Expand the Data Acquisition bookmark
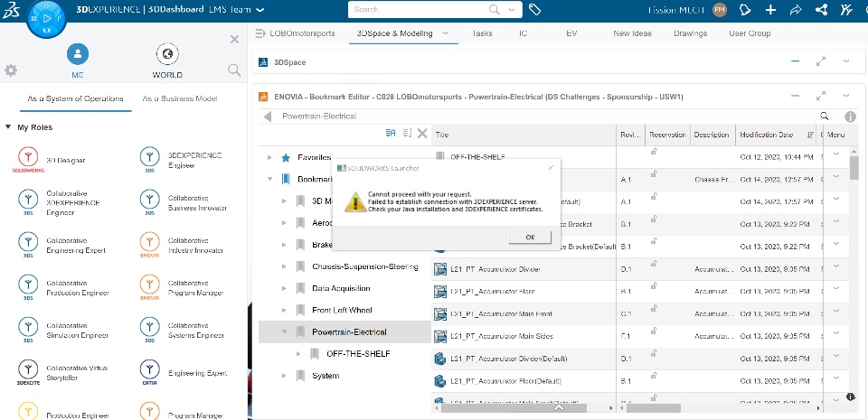 [284, 288]
